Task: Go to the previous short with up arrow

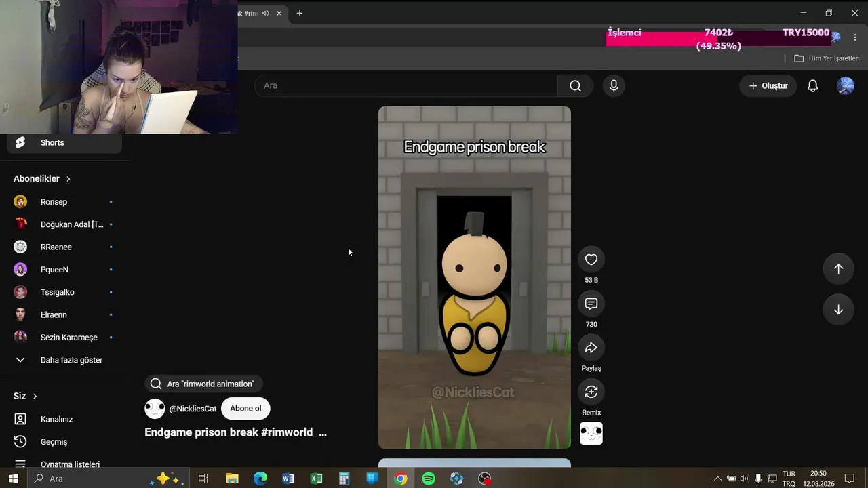Action: (x=838, y=269)
